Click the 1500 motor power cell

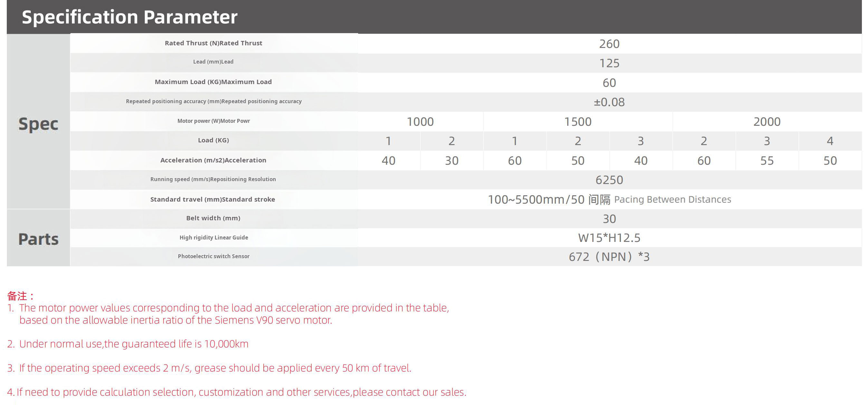[577, 122]
